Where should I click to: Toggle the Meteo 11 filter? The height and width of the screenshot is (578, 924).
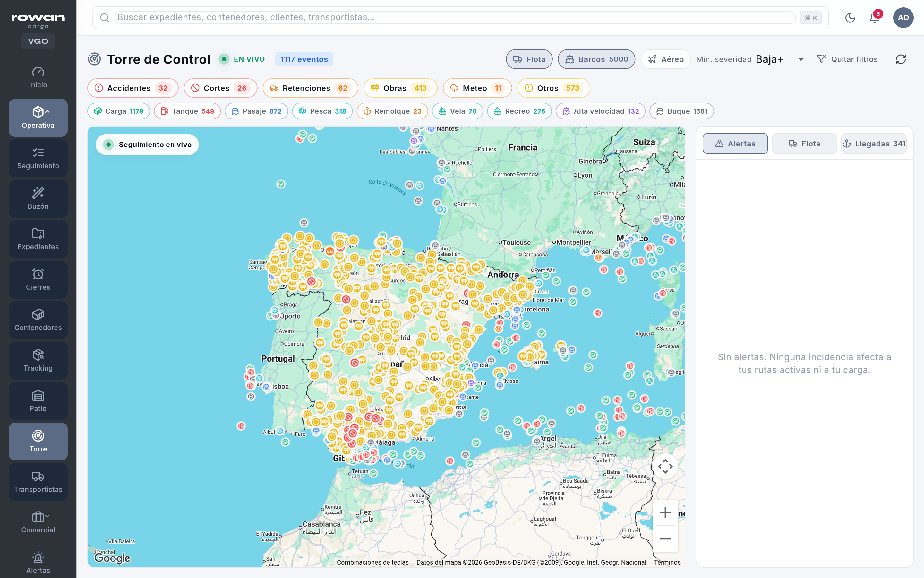click(477, 88)
